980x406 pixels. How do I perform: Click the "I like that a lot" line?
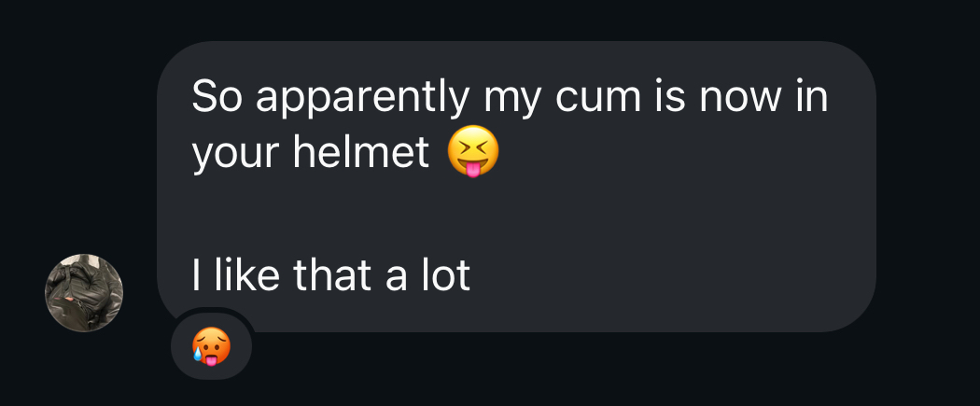[x=330, y=274]
